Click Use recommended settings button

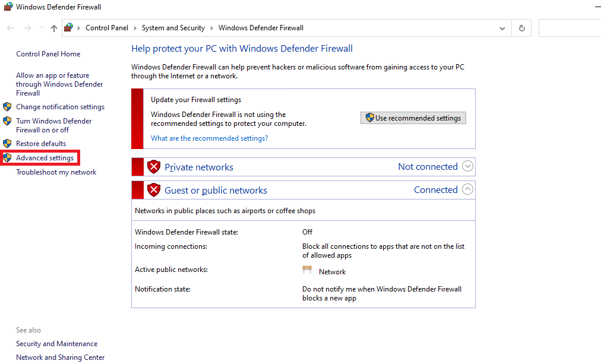(413, 118)
